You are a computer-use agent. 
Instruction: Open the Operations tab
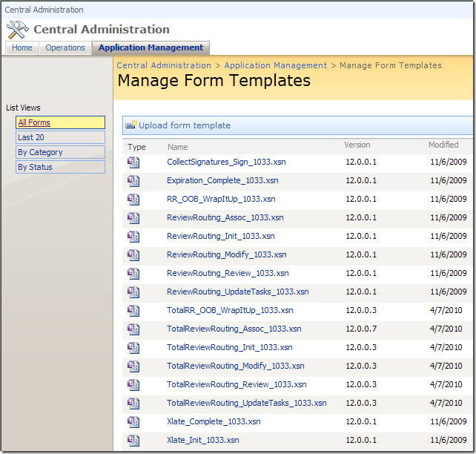[65, 47]
